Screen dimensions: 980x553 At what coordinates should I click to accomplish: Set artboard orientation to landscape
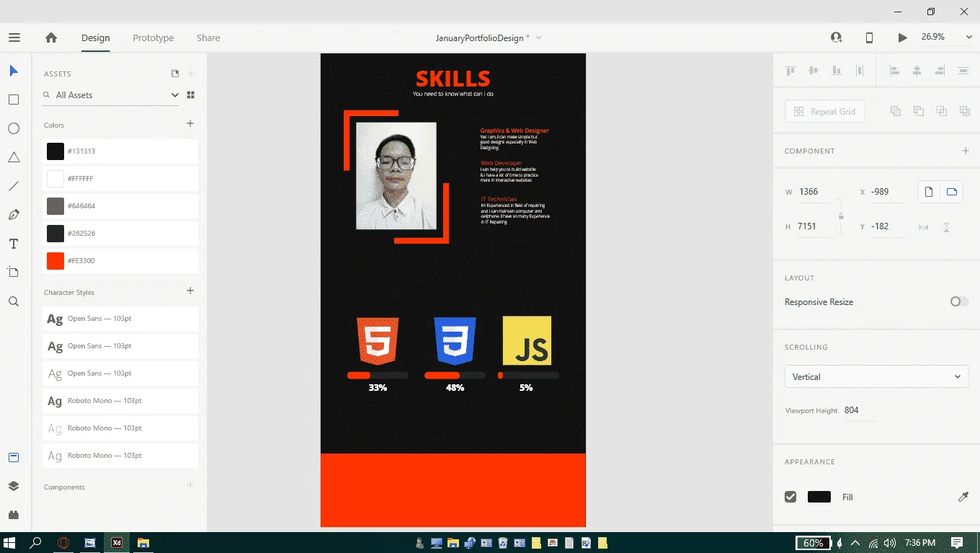click(x=952, y=192)
